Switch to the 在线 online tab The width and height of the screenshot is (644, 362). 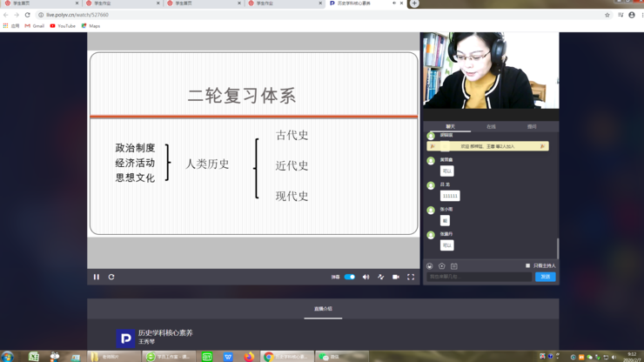point(491,127)
